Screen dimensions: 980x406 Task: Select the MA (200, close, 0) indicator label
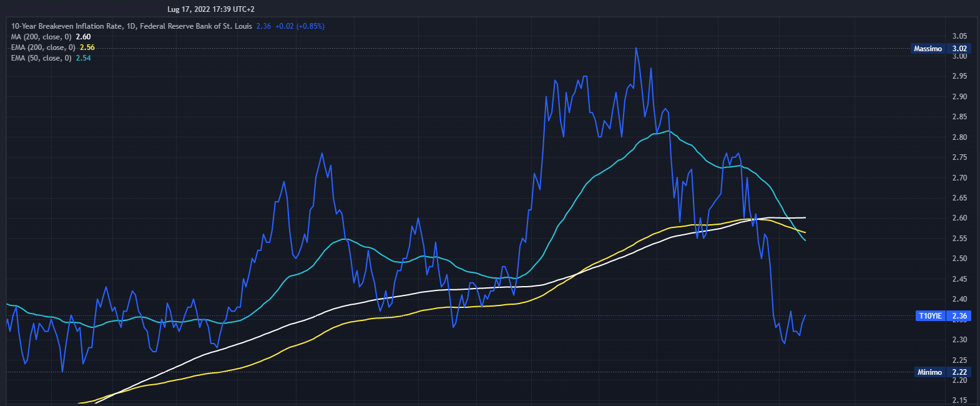(42, 37)
